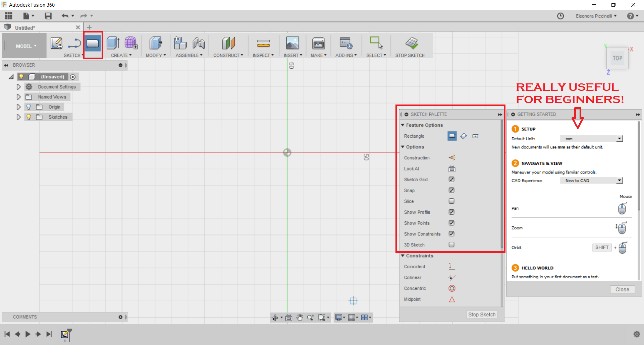The width and height of the screenshot is (644, 345).
Task: Expand the Document Settings tree node
Action: (x=18, y=87)
